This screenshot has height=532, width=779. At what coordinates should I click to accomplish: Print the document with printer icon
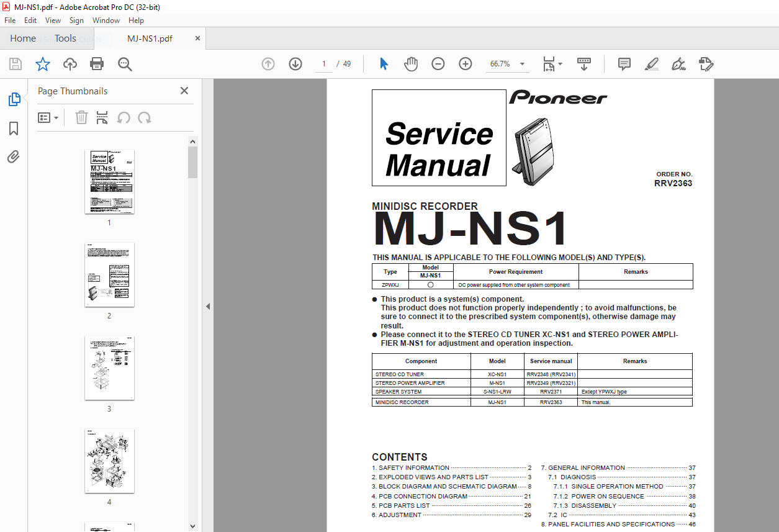click(97, 64)
